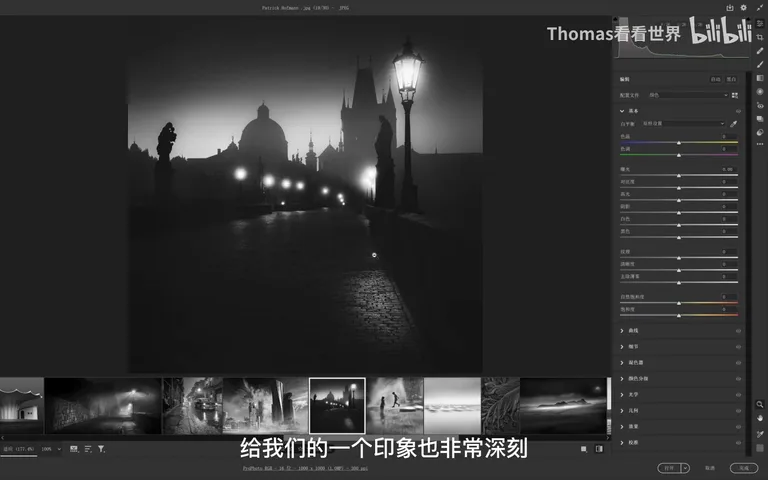Click the 完成 done button

click(744, 468)
